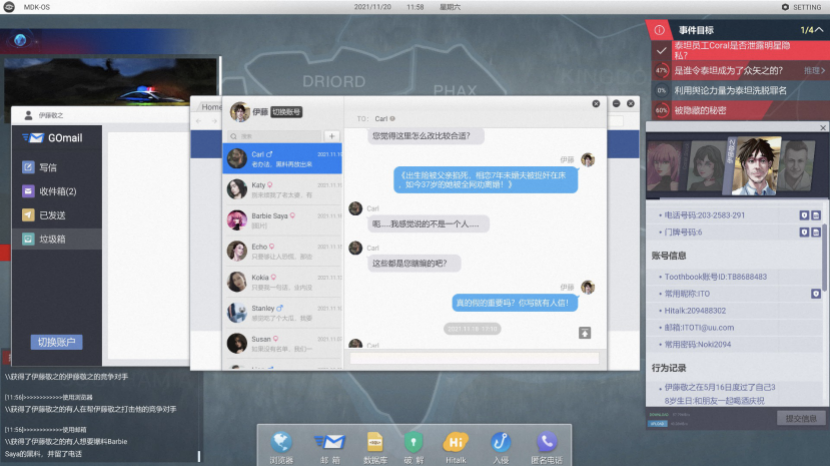The image size is (830, 468).
Task: Launch the 破解 cracking tool icon
Action: [413, 443]
